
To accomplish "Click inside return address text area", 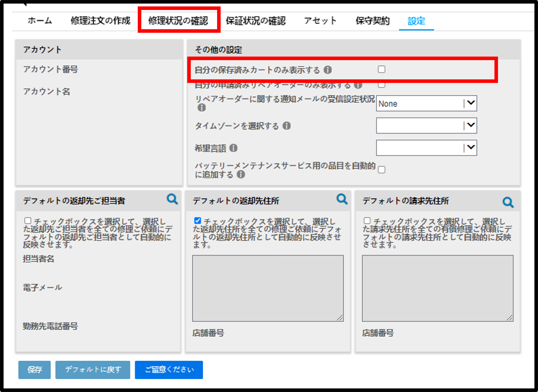I will (x=268, y=288).
